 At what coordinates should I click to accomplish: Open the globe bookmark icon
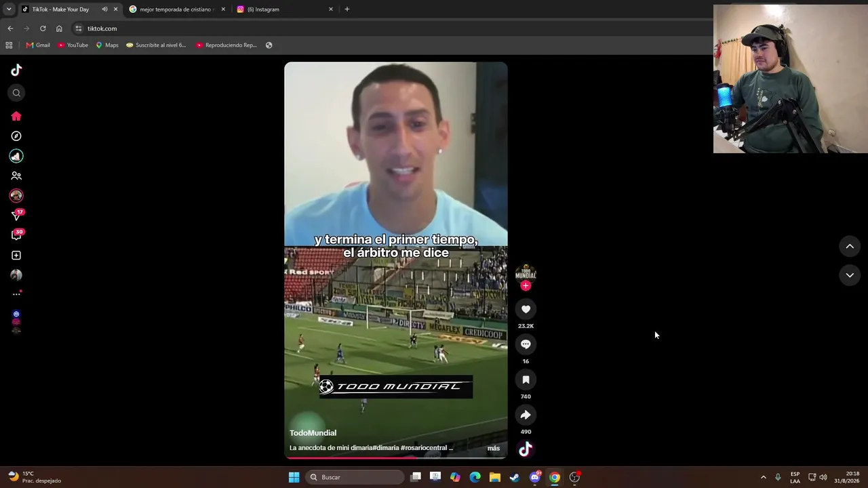pyautogui.click(x=269, y=45)
